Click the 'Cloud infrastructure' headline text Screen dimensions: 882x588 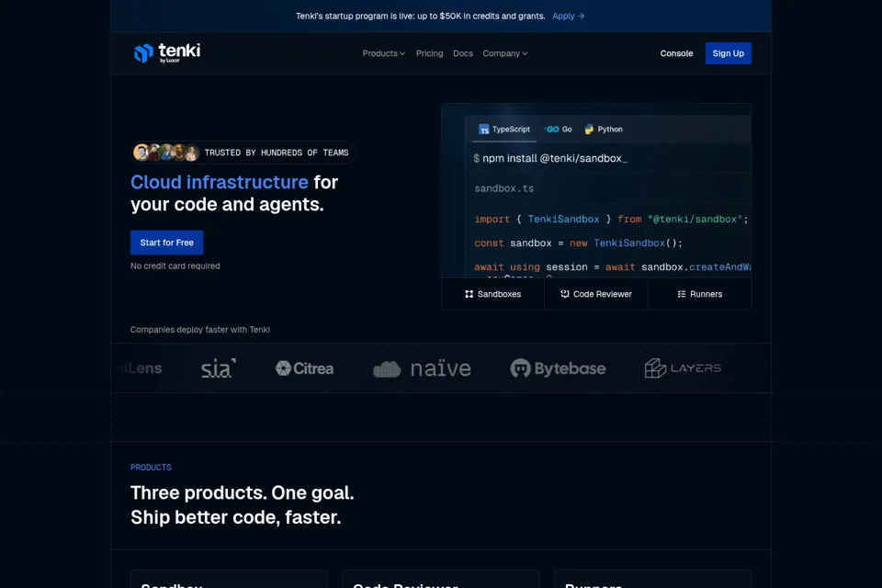[x=220, y=182]
